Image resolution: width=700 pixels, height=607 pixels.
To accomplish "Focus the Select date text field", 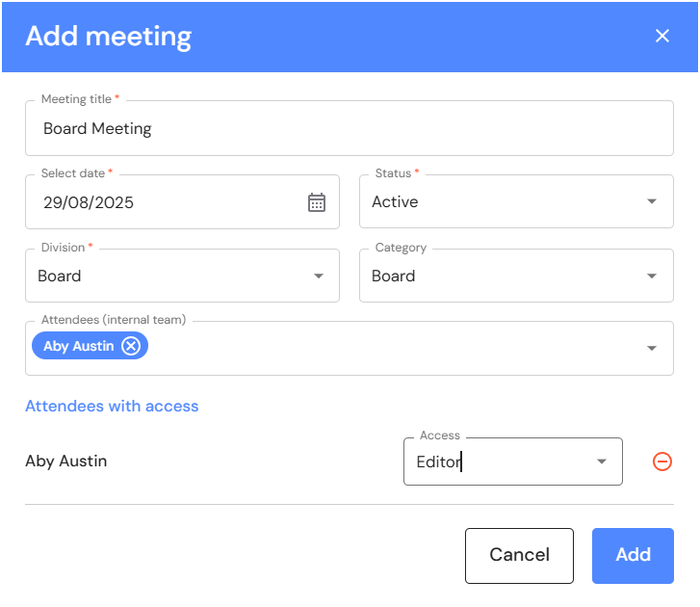I will click(164, 202).
